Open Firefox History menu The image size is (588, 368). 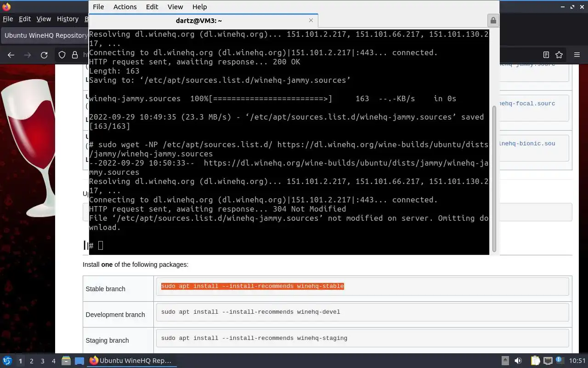pos(68,19)
